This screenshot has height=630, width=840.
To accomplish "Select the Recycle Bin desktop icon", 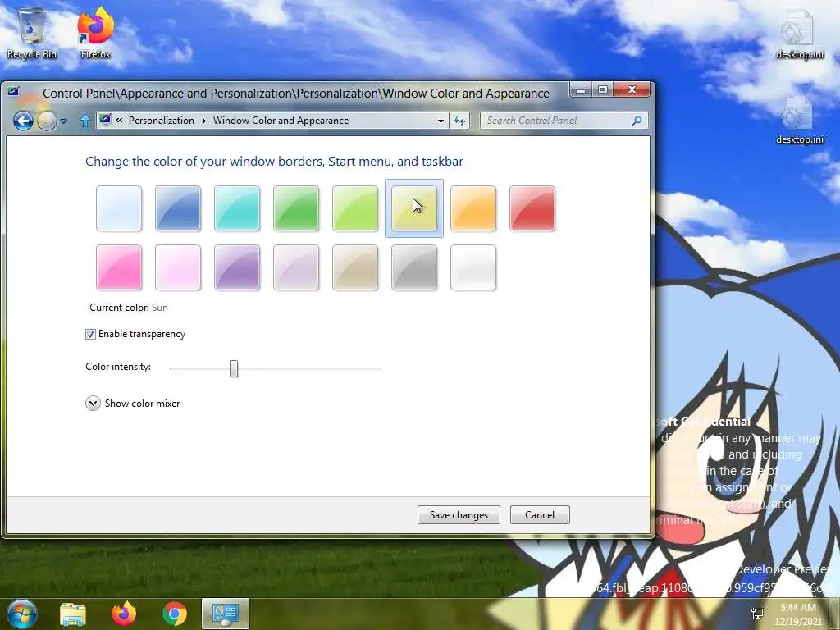I will pos(32,33).
